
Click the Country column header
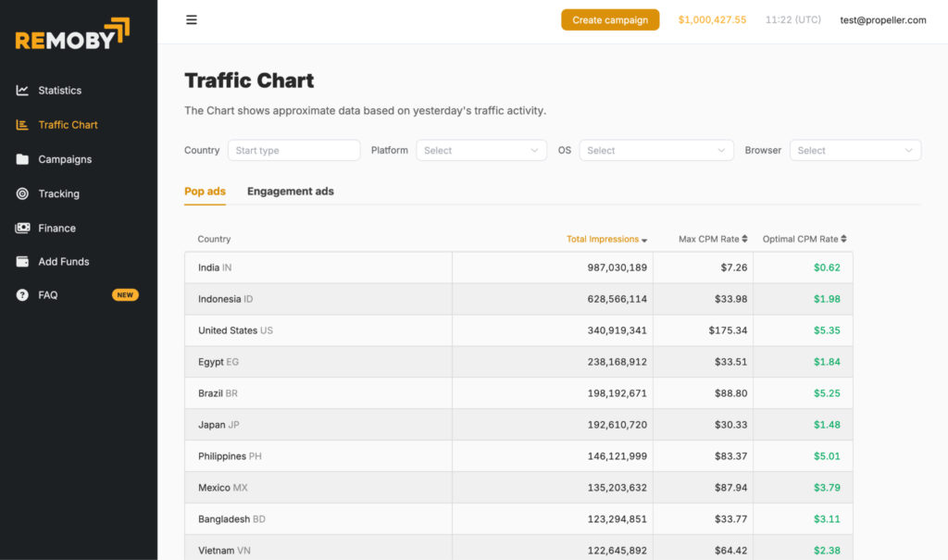[x=214, y=239]
